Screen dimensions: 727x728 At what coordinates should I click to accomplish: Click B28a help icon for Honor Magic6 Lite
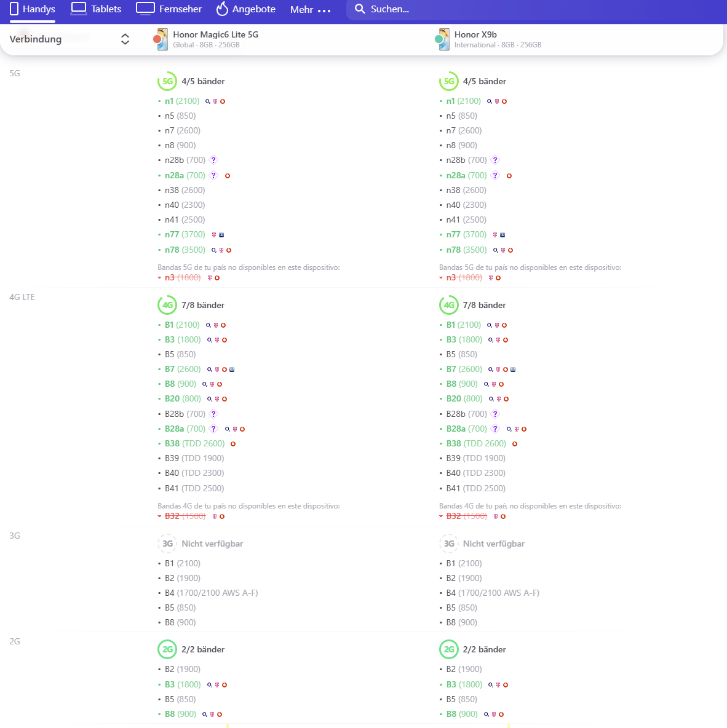(x=213, y=429)
